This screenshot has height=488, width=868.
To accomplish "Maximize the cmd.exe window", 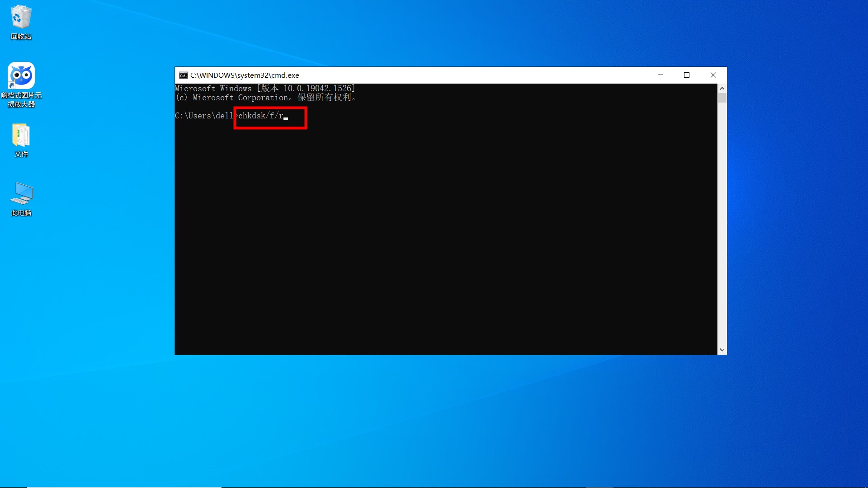I will pyautogui.click(x=687, y=75).
